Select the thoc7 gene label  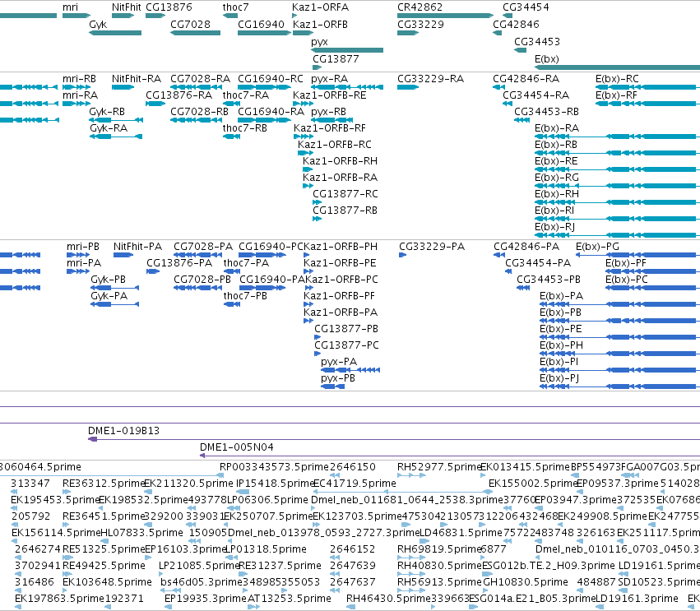tap(236, 7)
